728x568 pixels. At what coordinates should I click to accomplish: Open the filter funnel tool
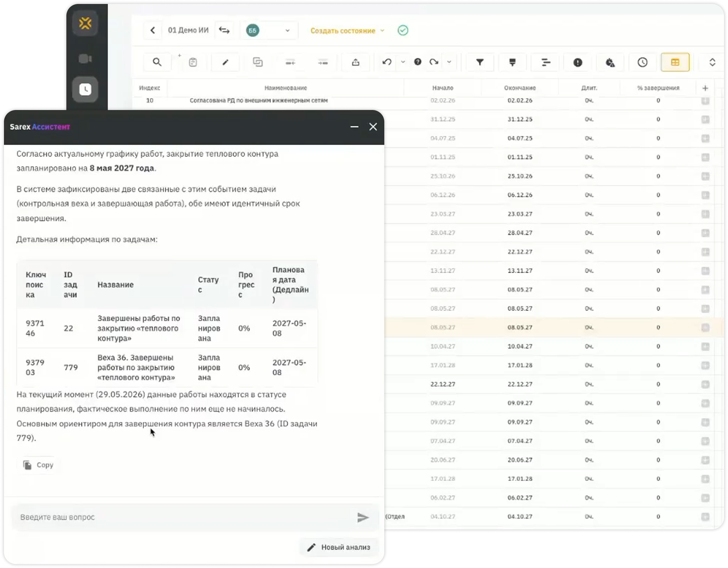[480, 62]
